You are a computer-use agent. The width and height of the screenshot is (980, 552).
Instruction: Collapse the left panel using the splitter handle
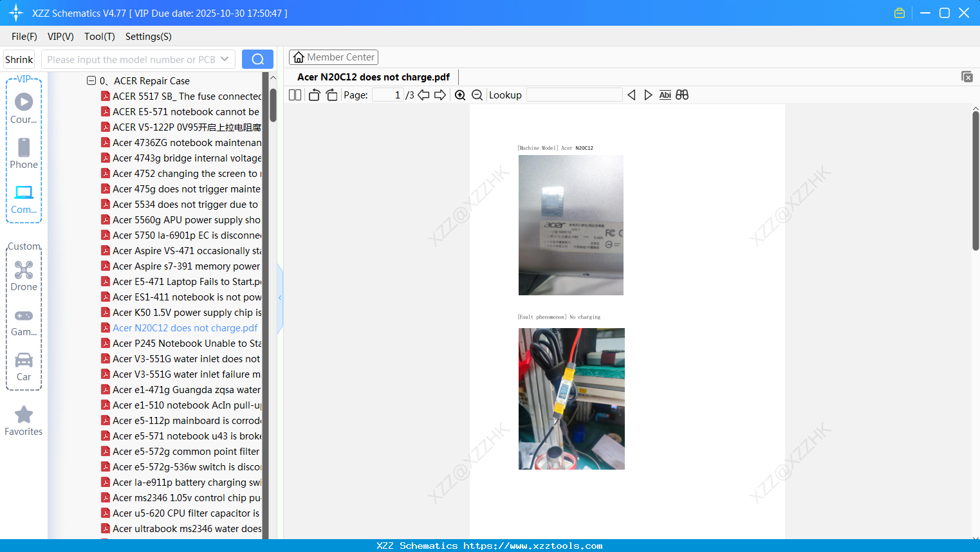(280, 298)
